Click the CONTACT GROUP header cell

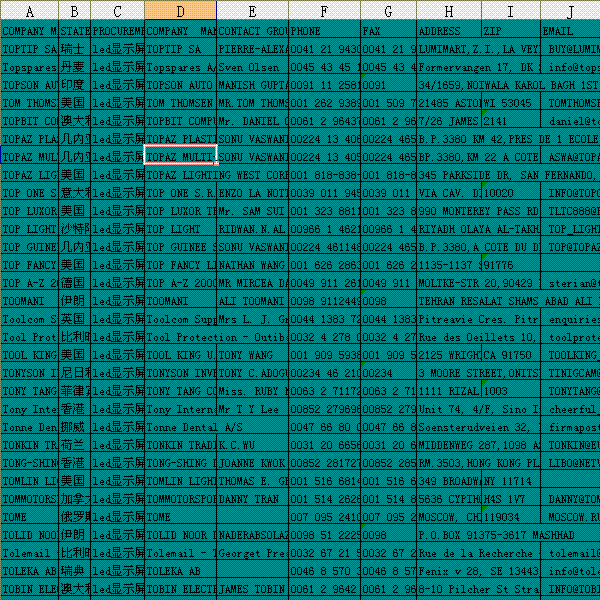(253, 31)
